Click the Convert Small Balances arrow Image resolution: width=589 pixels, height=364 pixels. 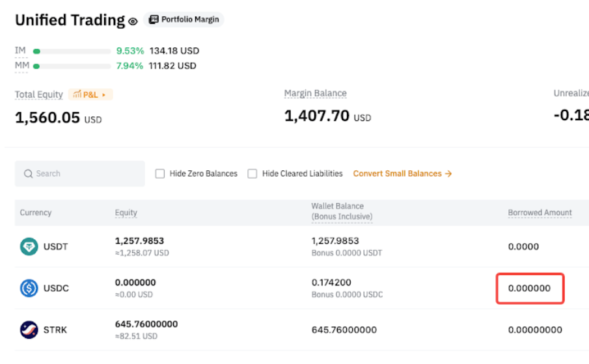point(448,174)
